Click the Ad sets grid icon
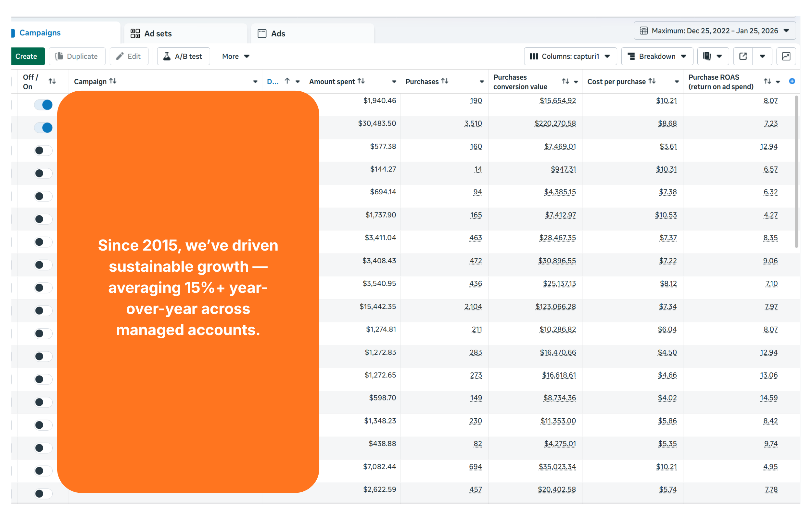812x520 pixels. [x=135, y=33]
